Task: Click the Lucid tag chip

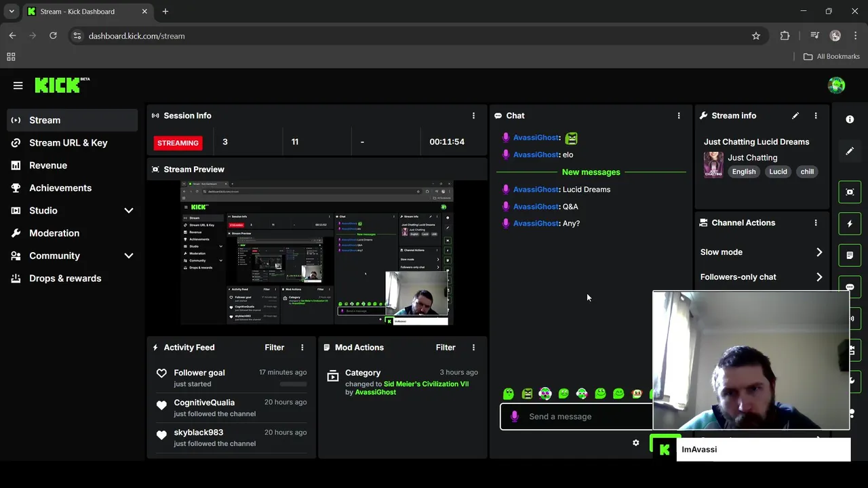Action: (778, 171)
